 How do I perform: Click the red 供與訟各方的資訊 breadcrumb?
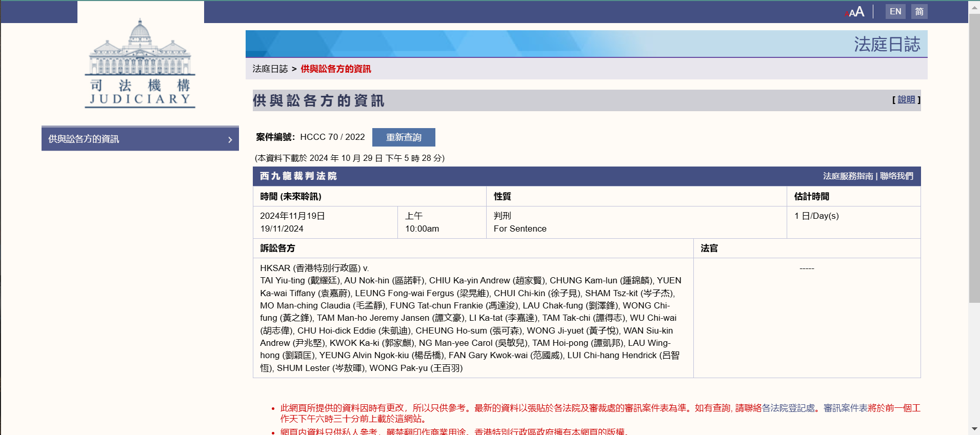click(x=335, y=69)
